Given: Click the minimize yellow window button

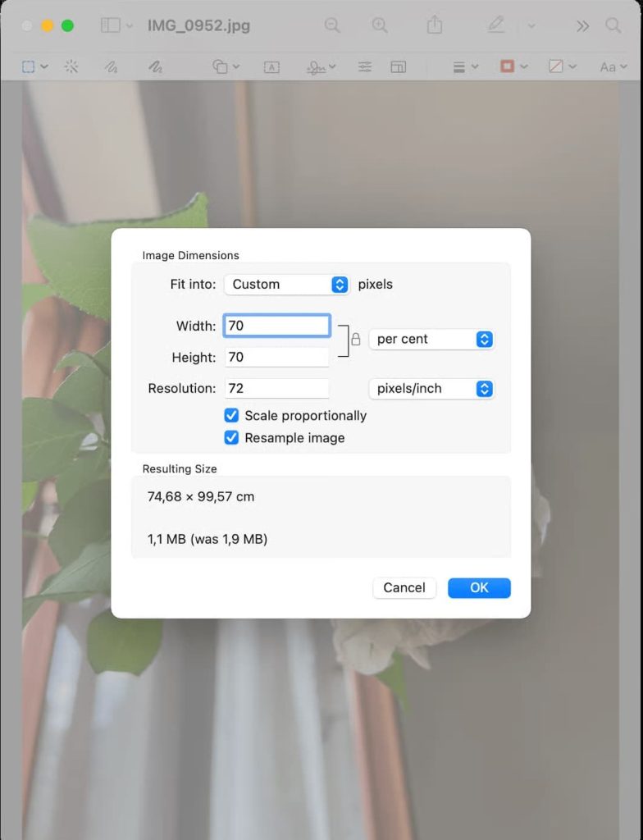Looking at the screenshot, I should coord(47,25).
